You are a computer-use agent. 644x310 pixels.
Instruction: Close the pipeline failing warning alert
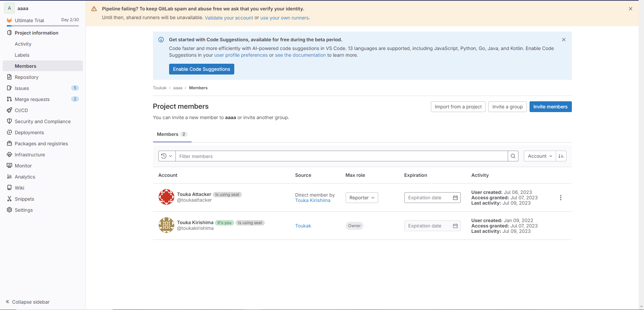[x=630, y=9]
